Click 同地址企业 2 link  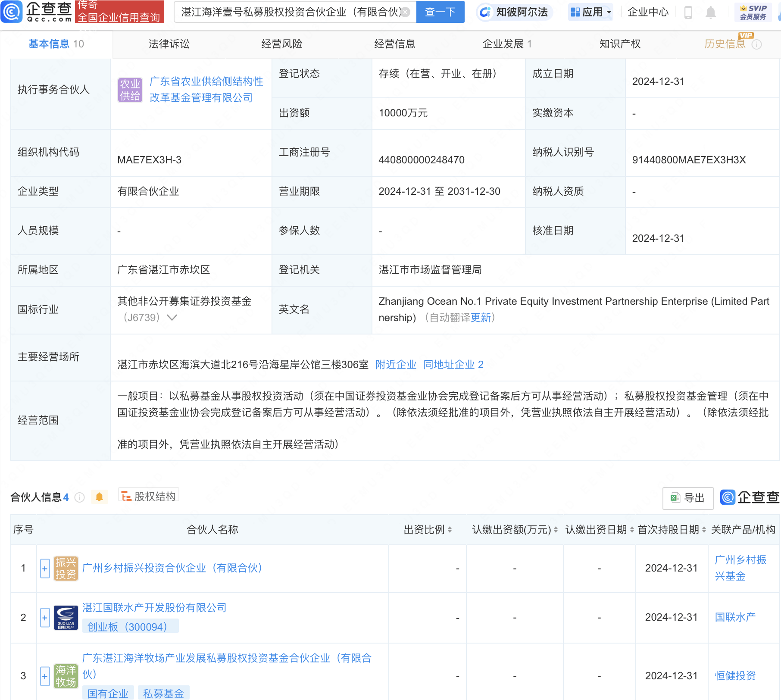[x=453, y=365]
